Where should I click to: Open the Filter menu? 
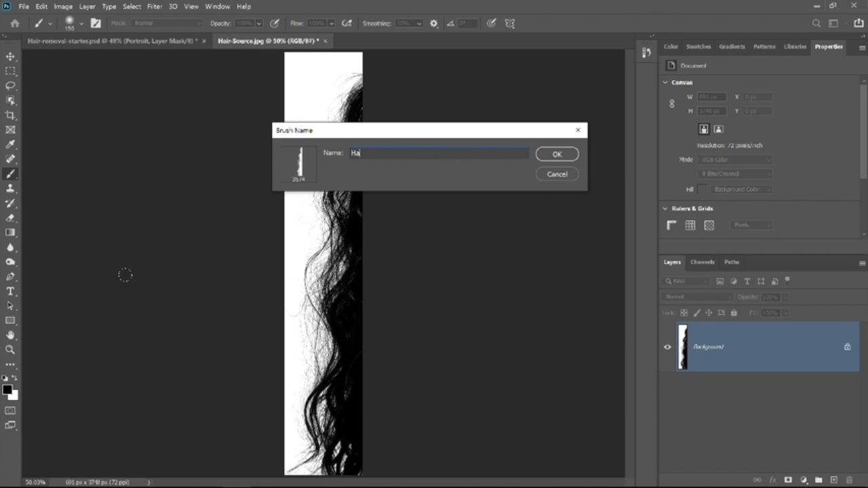tap(155, 7)
